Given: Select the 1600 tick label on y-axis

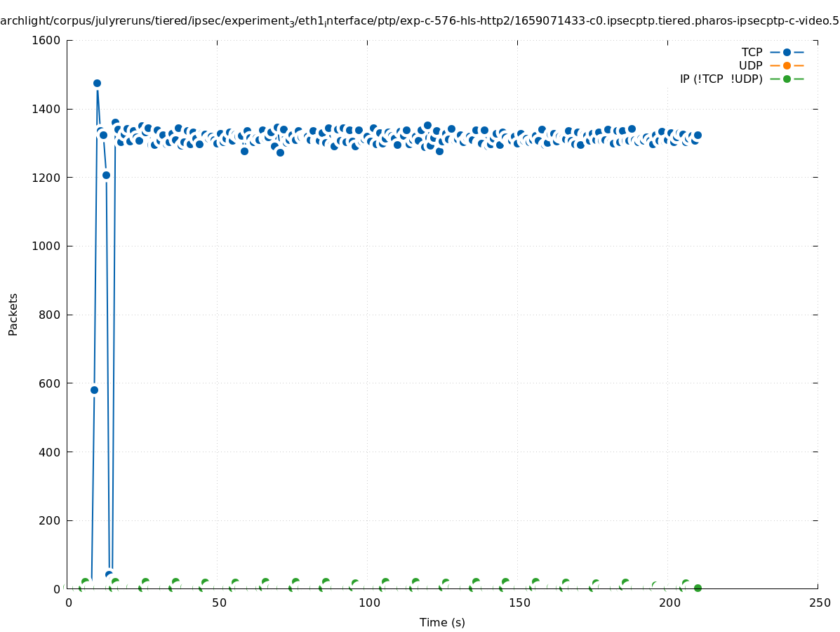Looking at the screenshot, I should [x=46, y=40].
